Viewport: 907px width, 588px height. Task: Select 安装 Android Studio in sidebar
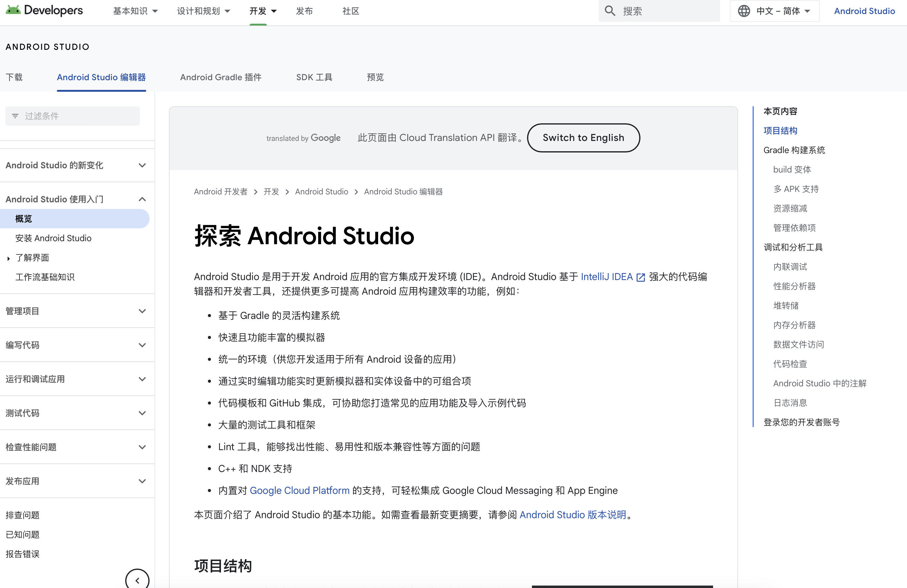[x=53, y=238]
